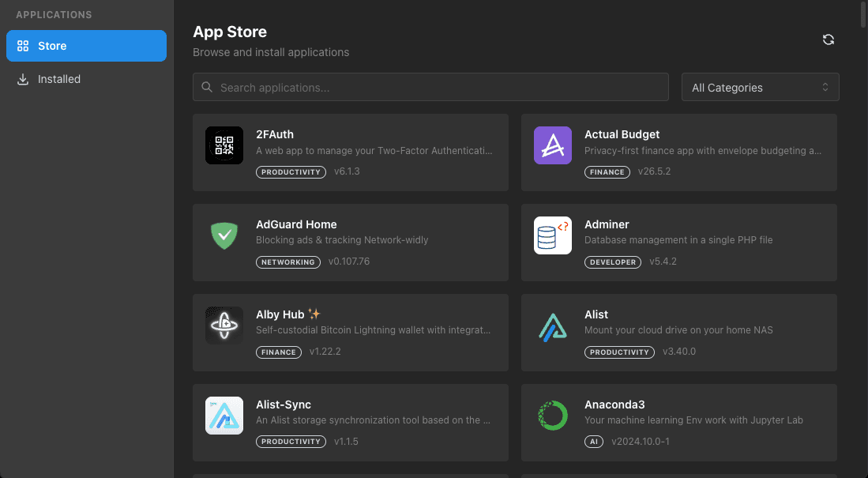
Task: Open the Adminer app title
Action: pyautogui.click(x=607, y=224)
